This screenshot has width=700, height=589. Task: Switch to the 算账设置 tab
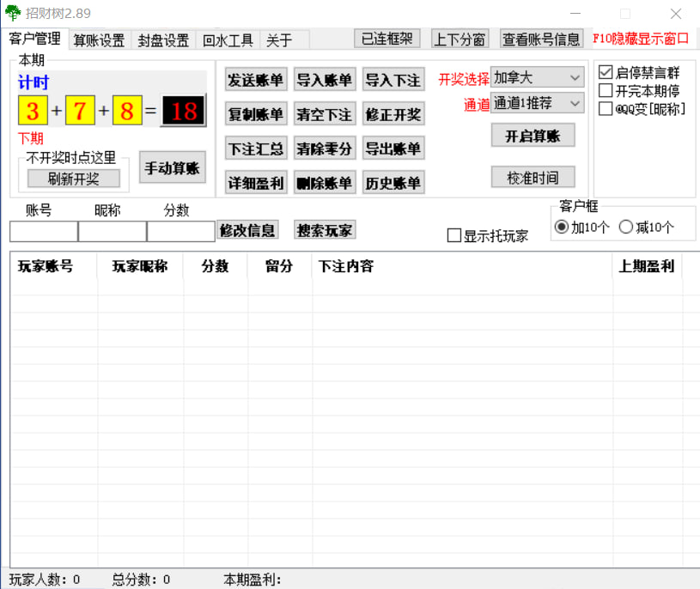pyautogui.click(x=99, y=40)
